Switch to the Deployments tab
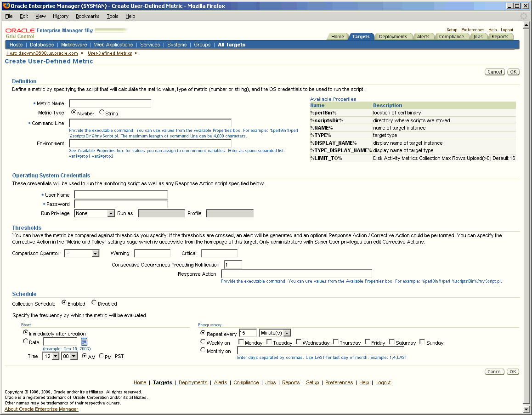This screenshot has width=532, height=415. [393, 37]
